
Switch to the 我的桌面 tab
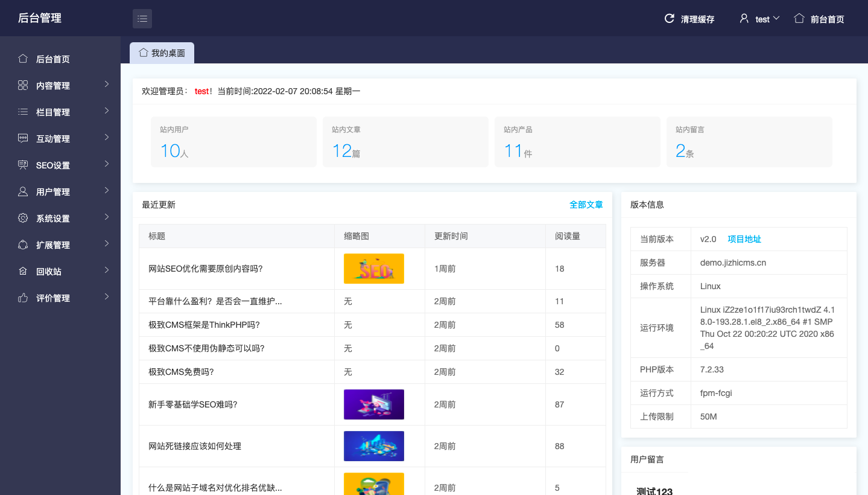coord(162,53)
